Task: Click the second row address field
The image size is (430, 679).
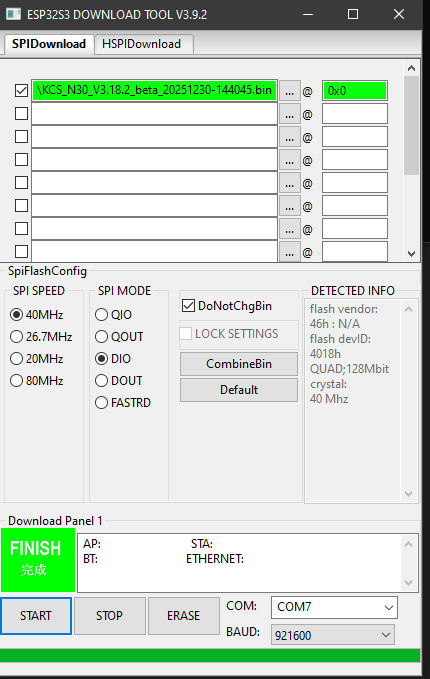Action: (355, 114)
